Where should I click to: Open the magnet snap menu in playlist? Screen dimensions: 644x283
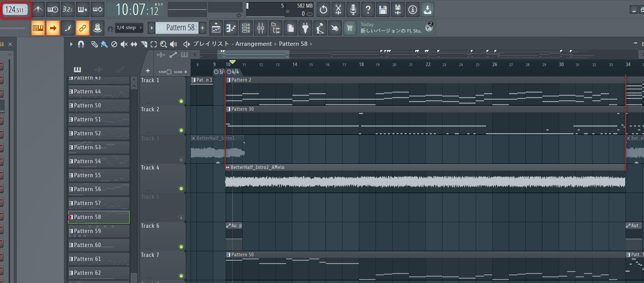(x=81, y=44)
